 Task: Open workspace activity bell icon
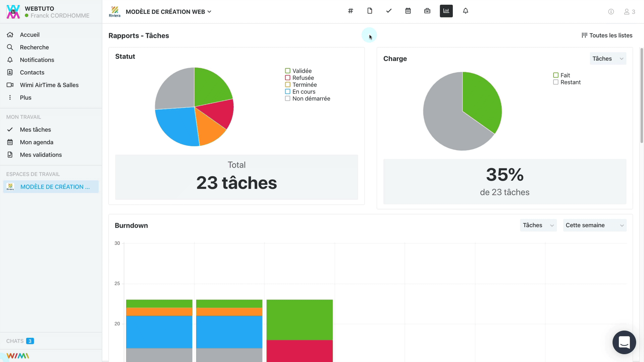[x=466, y=11]
